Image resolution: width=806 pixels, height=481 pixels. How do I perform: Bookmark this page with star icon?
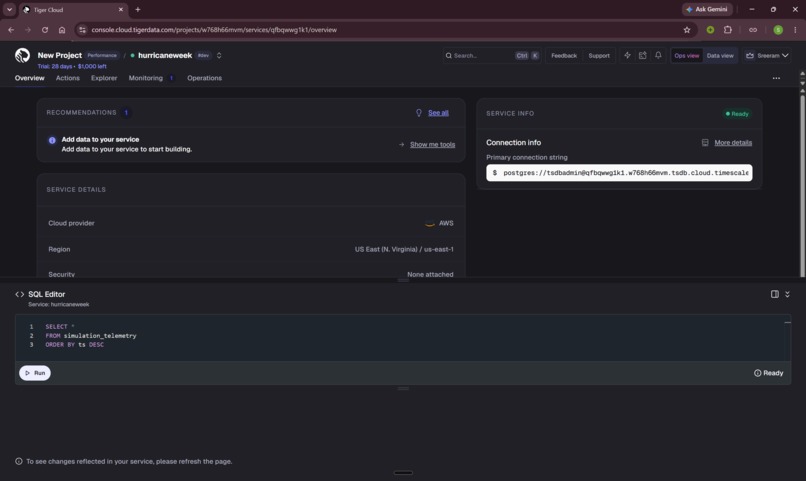tap(687, 30)
